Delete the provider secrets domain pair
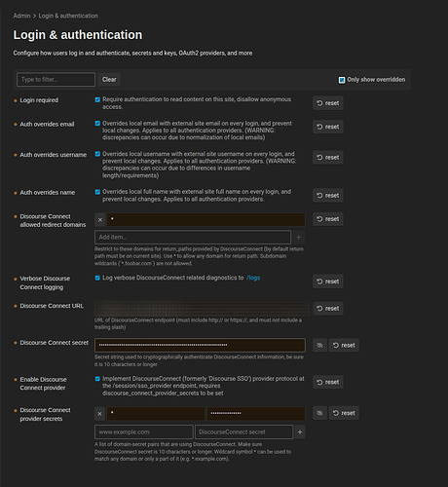The height and width of the screenshot is (487, 448). click(100, 414)
